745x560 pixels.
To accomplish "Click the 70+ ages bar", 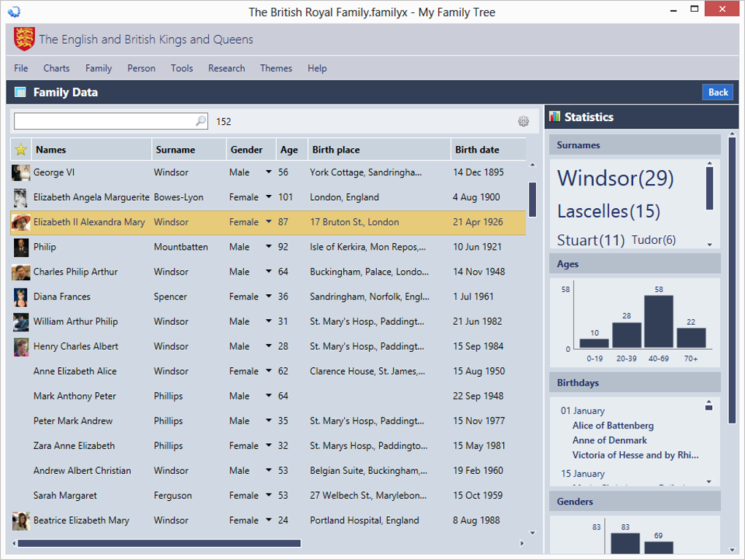I will (x=691, y=338).
